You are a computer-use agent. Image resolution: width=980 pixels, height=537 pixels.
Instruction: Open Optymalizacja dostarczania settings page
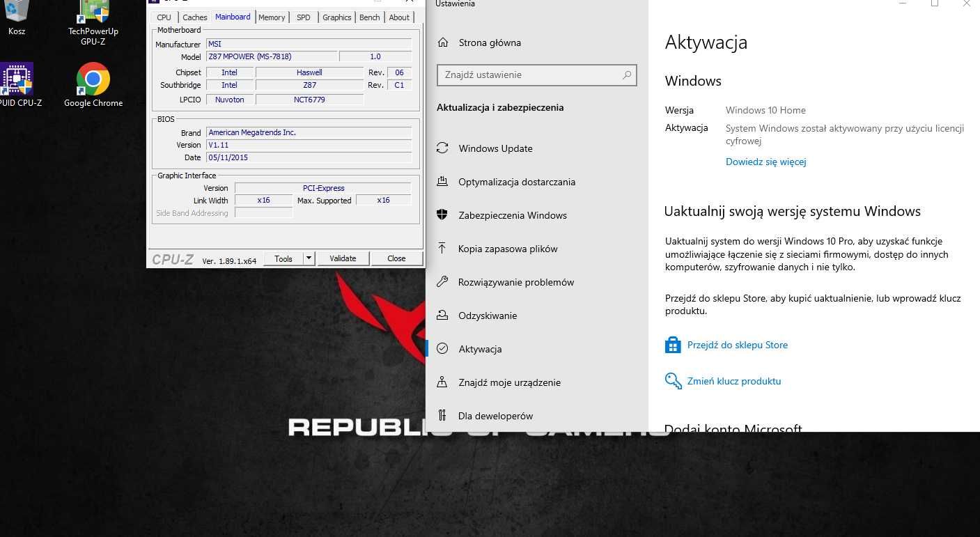[516, 182]
